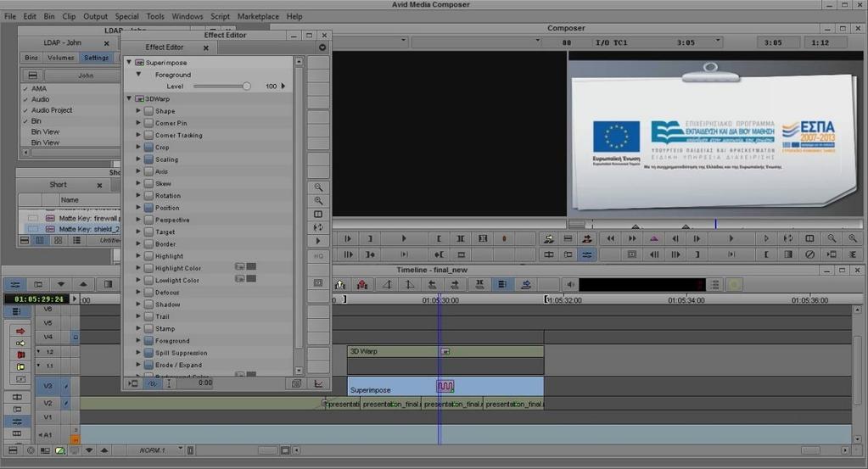Open the Special menu
The height and width of the screenshot is (469, 868).
point(126,16)
